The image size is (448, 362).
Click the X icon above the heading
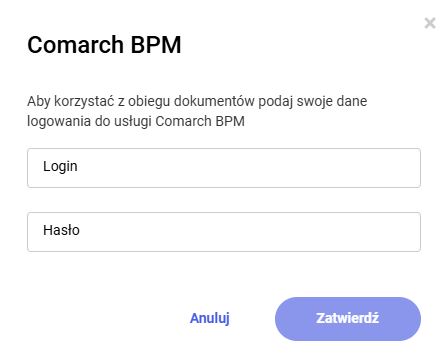[x=430, y=23]
